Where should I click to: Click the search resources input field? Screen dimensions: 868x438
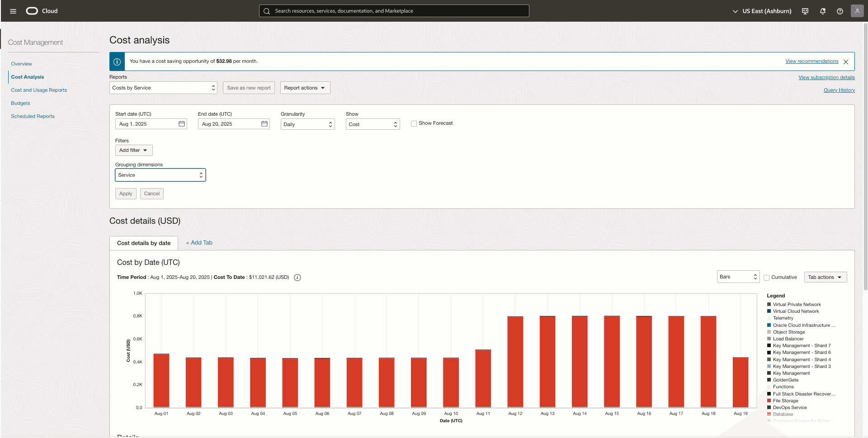(x=394, y=11)
